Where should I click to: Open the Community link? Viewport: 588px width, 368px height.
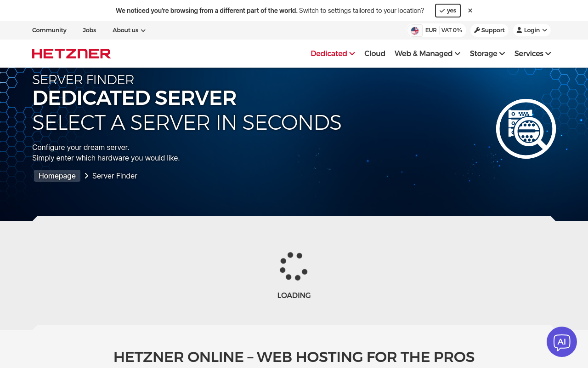point(49,30)
